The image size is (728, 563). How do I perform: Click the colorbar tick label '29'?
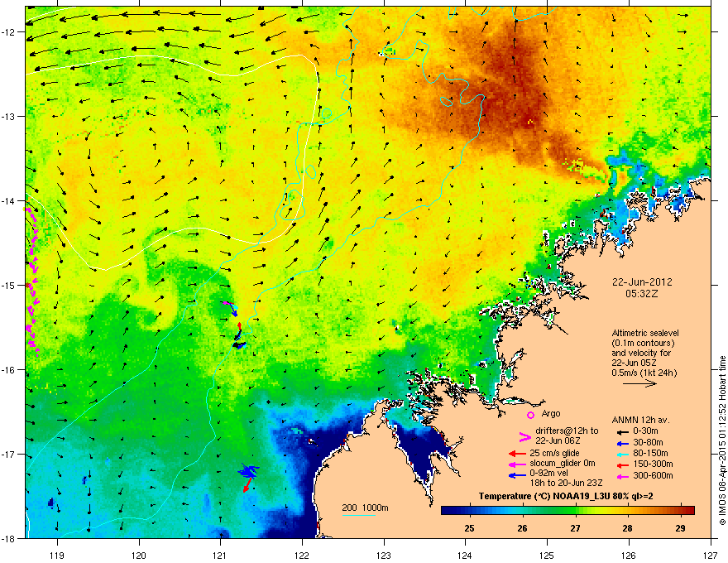coord(680,528)
